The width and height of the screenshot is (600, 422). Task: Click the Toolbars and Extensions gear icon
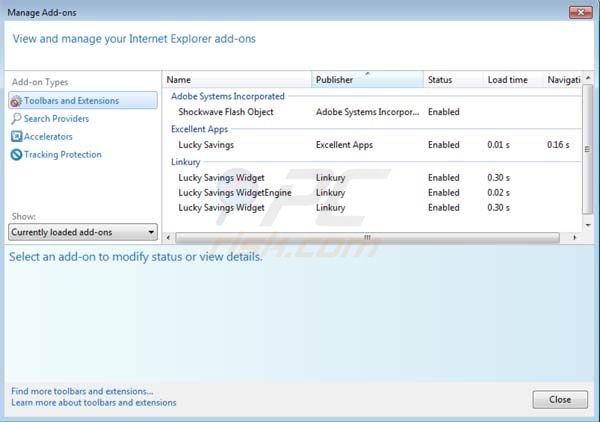coord(16,101)
